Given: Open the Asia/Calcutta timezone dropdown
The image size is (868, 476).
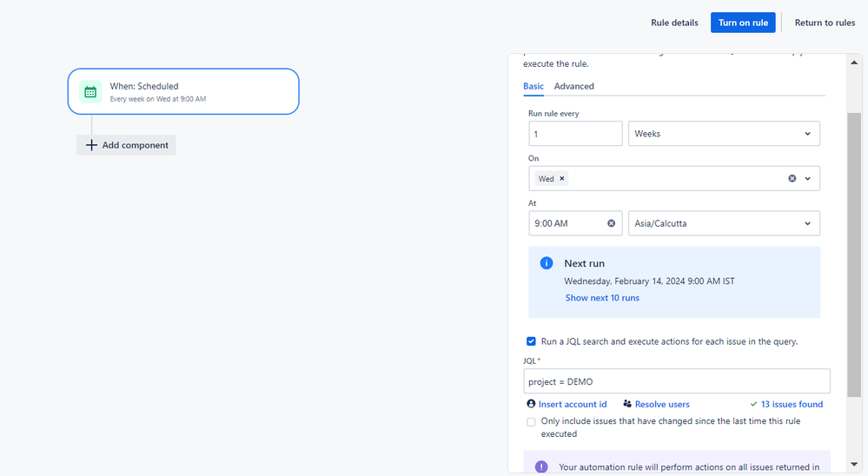Looking at the screenshot, I should point(724,223).
